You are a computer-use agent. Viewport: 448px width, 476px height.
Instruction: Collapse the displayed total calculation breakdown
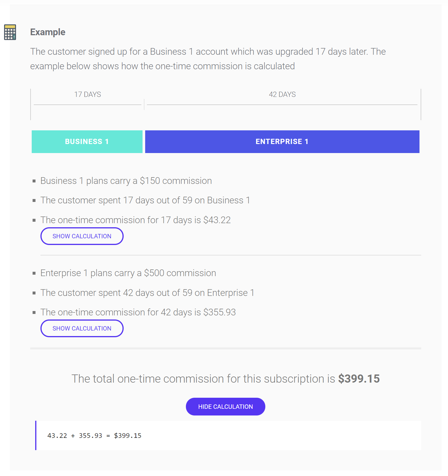pos(225,406)
